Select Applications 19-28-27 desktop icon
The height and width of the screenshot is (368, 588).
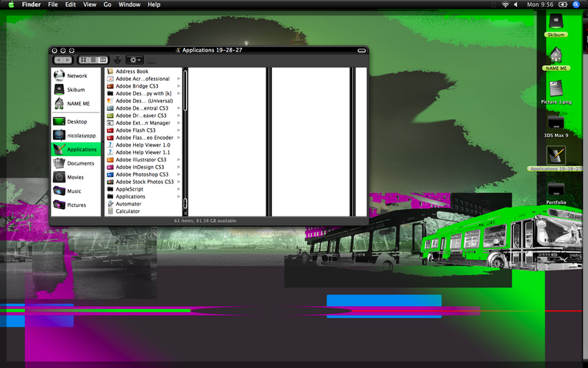[x=556, y=158]
